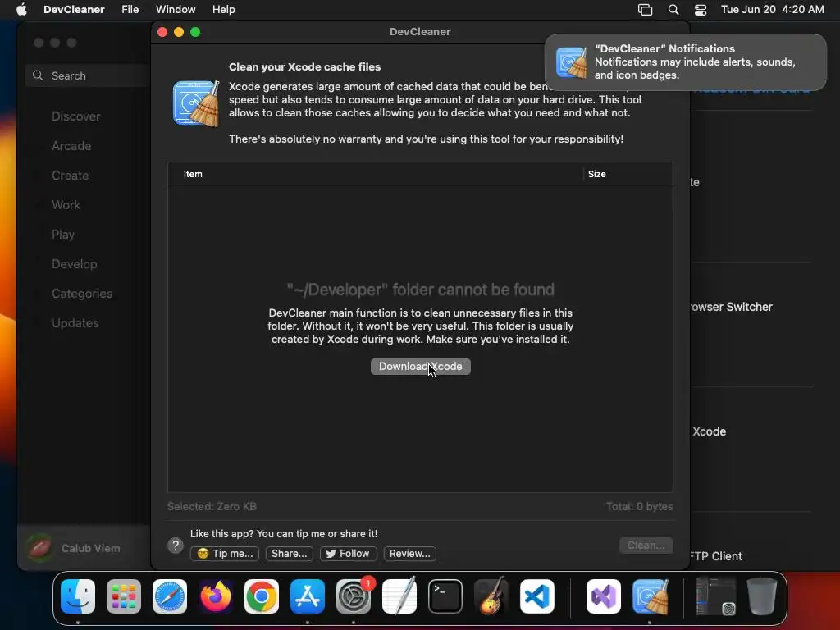Open System Settings from the Dock
Screen dimensions: 840x630
(354, 596)
